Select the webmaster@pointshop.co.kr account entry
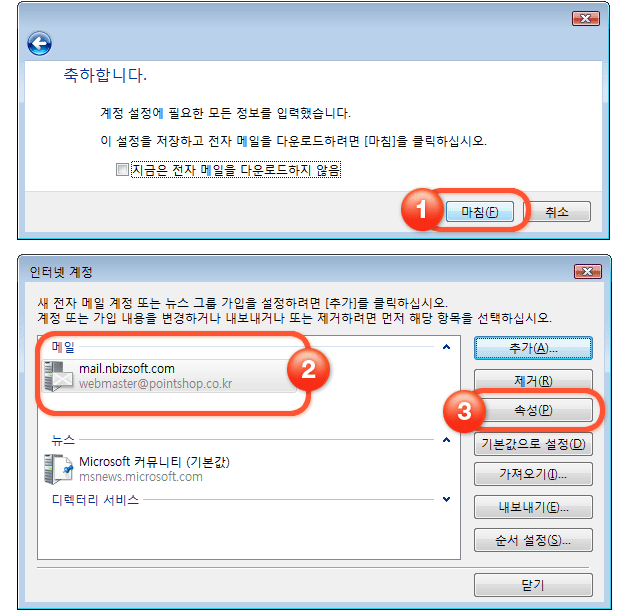This screenshot has width=626, height=610. coord(170,376)
